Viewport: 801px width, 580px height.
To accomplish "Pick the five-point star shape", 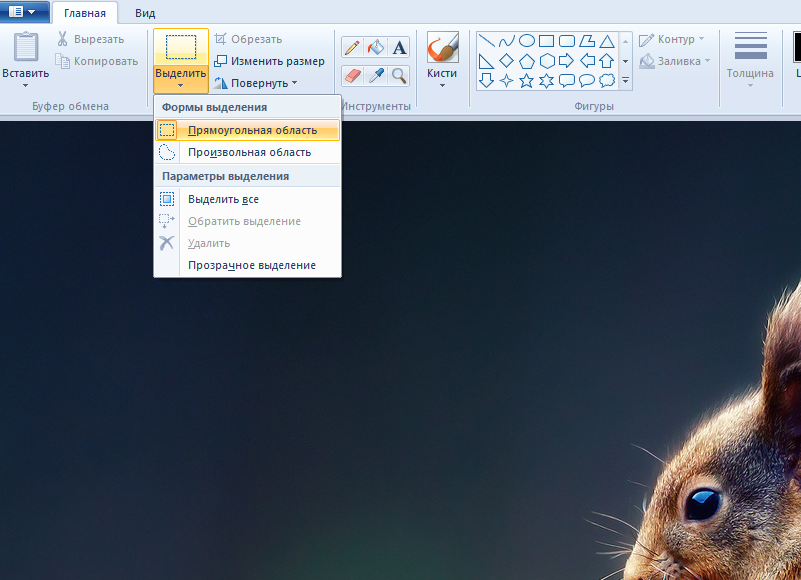I will [x=527, y=80].
